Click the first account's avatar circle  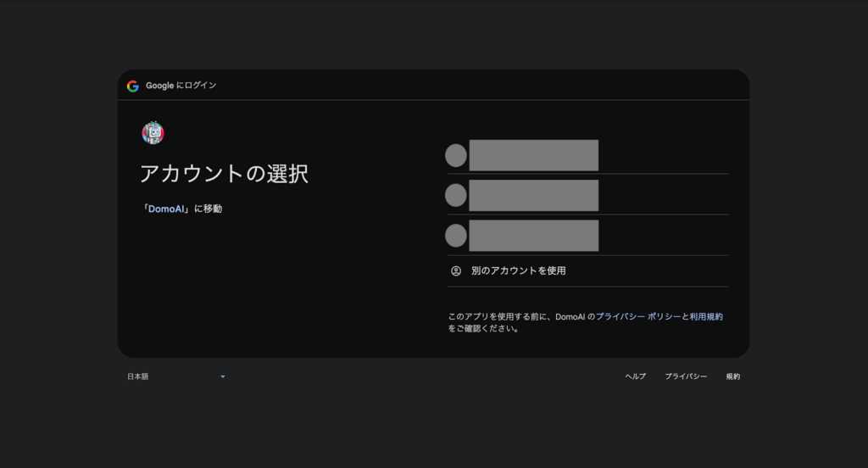456,155
